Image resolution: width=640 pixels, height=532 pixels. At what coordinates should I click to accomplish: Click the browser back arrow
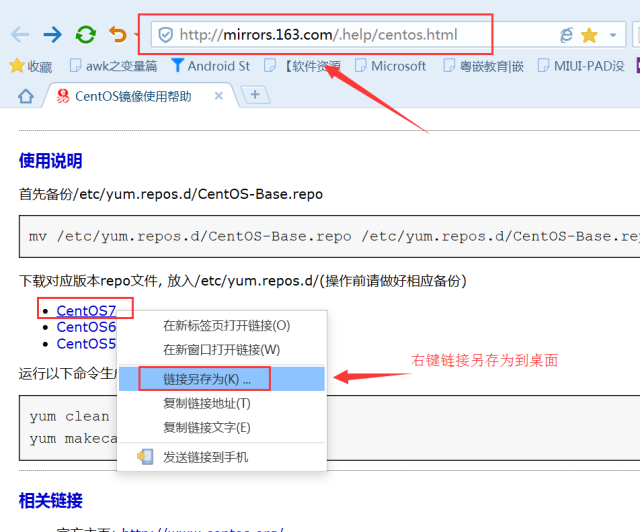[x=20, y=35]
